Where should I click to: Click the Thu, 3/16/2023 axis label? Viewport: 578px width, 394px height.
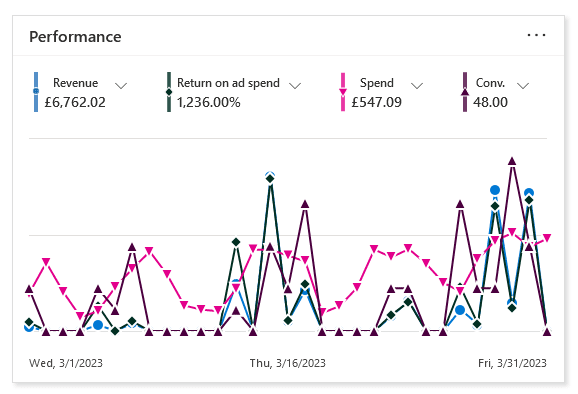288,363
